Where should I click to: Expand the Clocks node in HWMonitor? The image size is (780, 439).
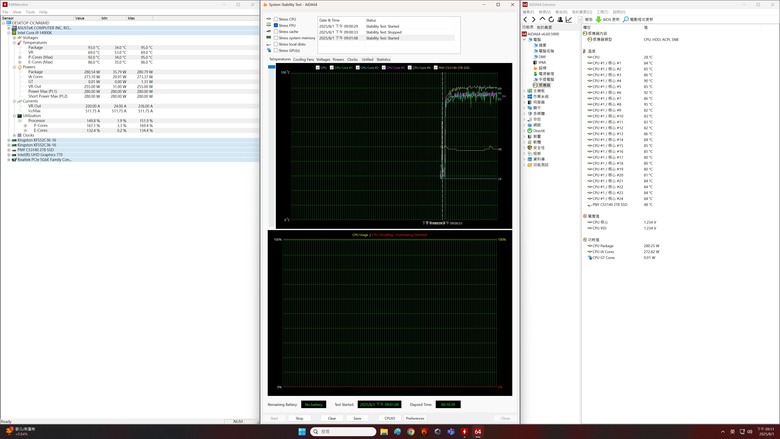[14, 135]
